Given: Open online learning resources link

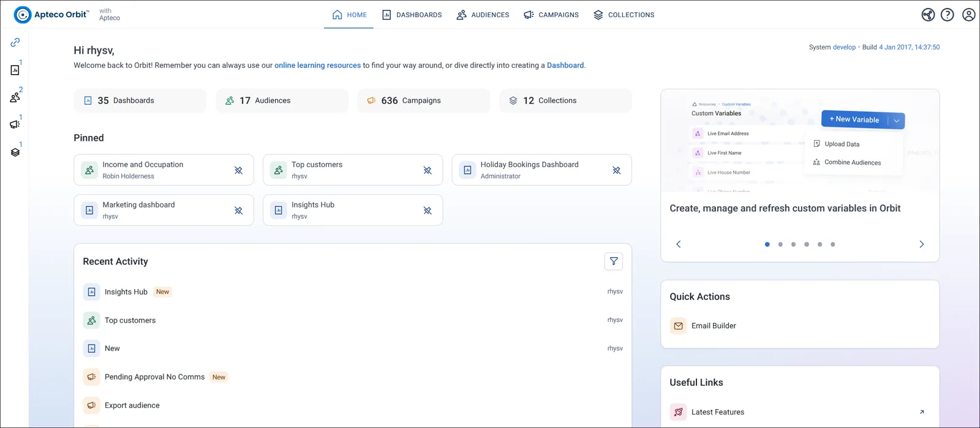Looking at the screenshot, I should tap(317, 66).
